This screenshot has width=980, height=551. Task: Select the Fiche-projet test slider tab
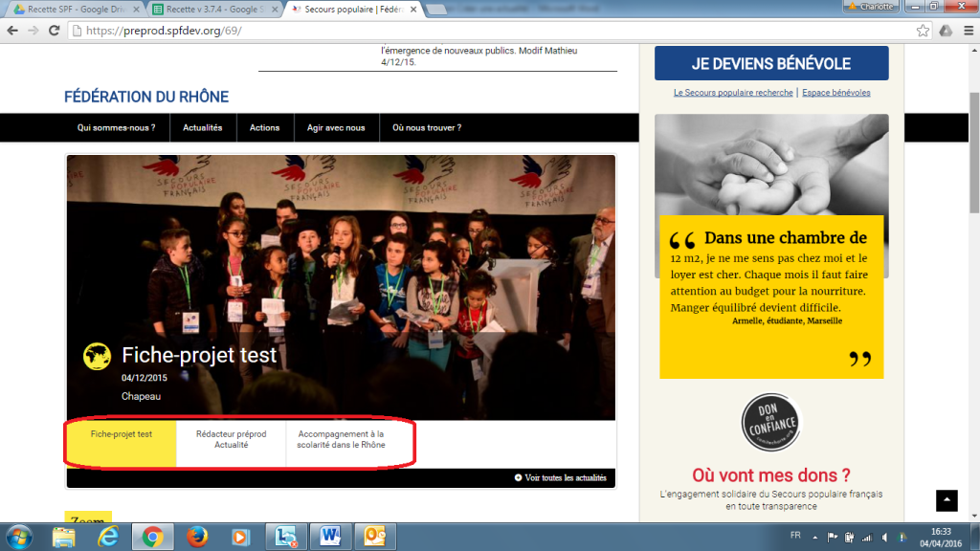coord(122,443)
